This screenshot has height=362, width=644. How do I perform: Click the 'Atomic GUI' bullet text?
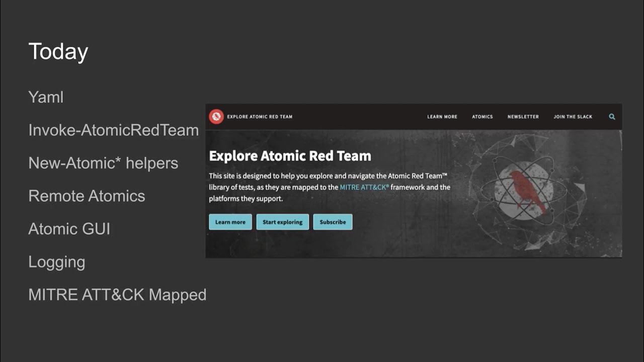(x=69, y=229)
